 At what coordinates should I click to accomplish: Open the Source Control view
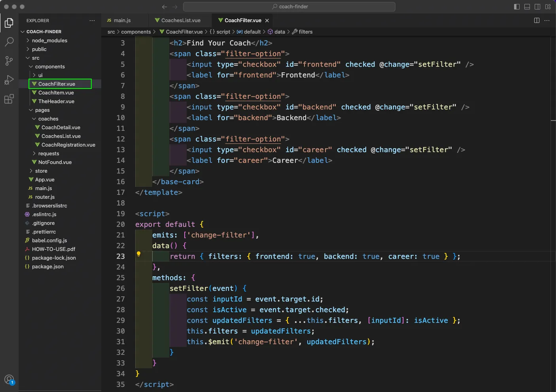(9, 60)
